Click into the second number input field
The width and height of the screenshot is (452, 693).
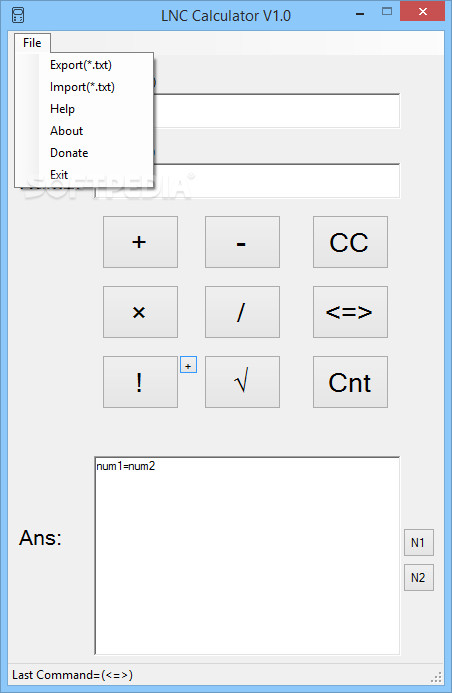(x=276, y=181)
